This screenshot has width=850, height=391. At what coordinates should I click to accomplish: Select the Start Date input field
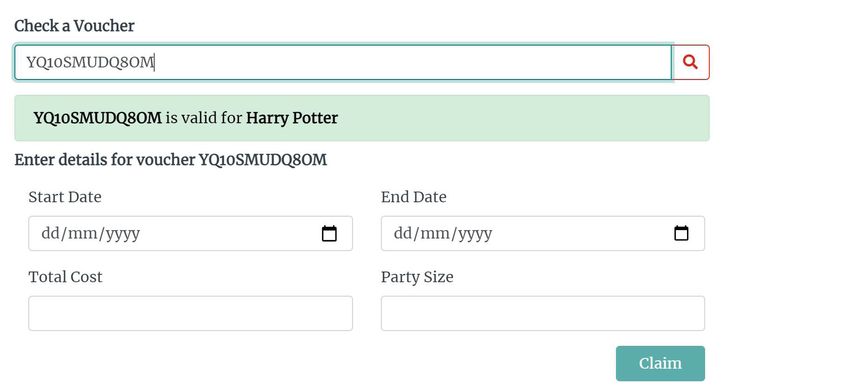click(x=190, y=233)
